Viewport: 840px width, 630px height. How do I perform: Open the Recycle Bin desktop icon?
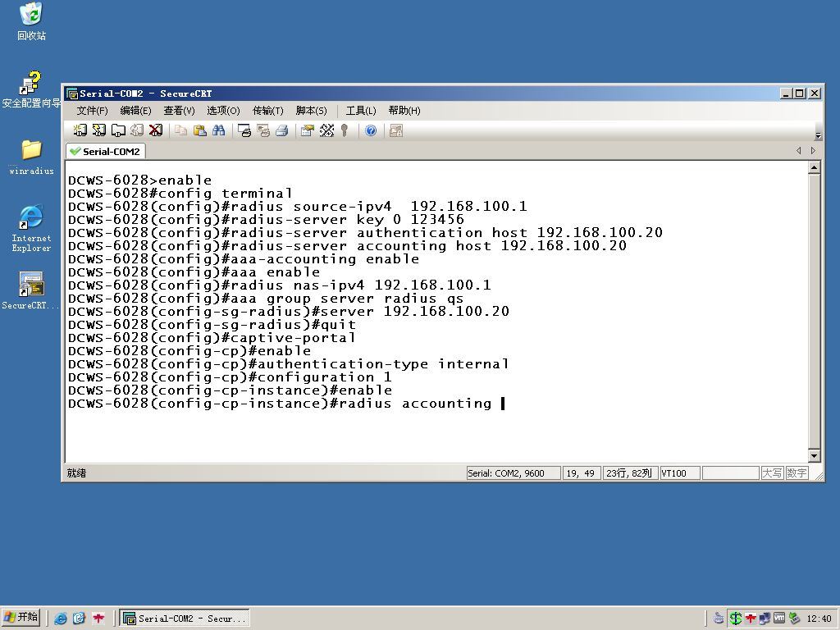(31, 21)
